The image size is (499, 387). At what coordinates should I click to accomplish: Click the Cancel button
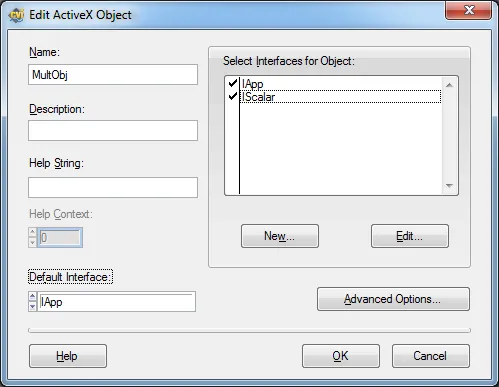tap(431, 356)
